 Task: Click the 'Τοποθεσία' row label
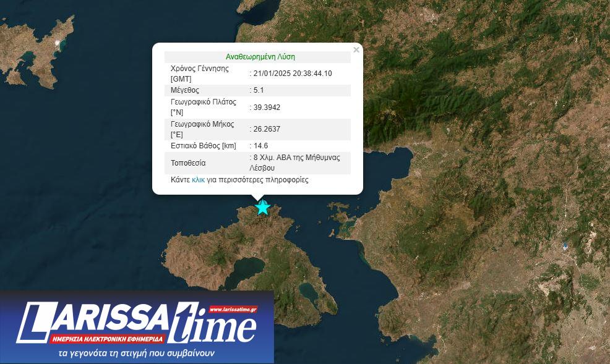188,163
